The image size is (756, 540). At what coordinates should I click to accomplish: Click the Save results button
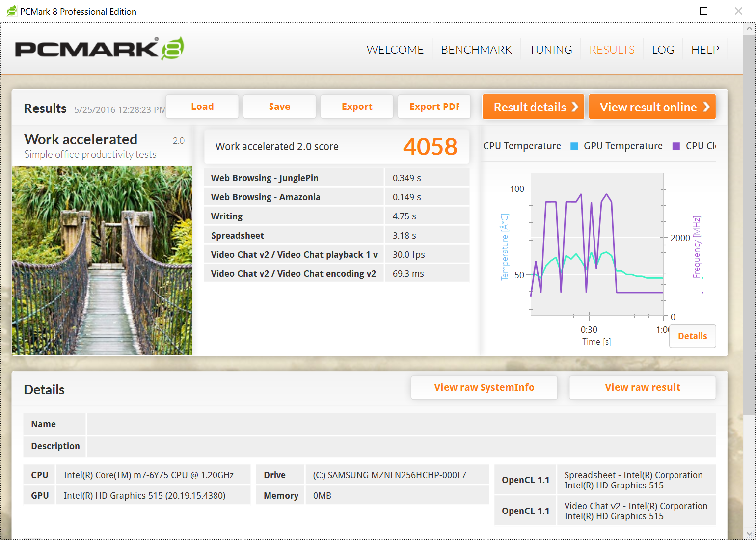pyautogui.click(x=279, y=107)
